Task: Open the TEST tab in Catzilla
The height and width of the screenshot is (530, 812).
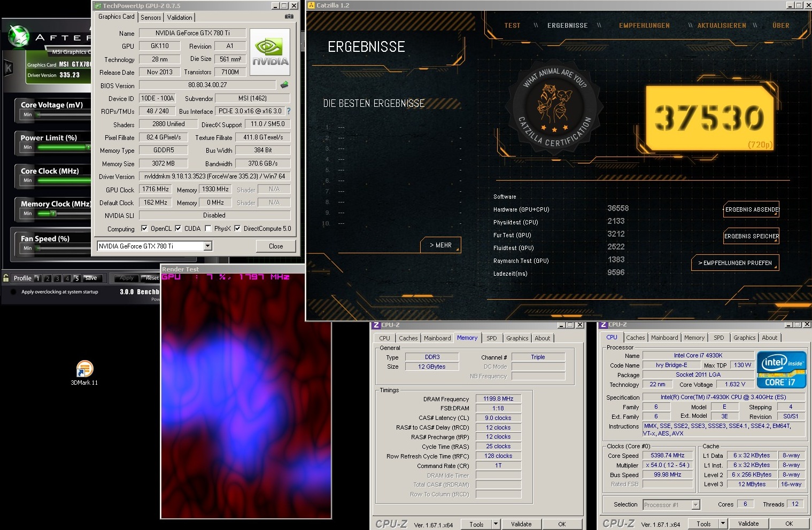Action: 512,25
